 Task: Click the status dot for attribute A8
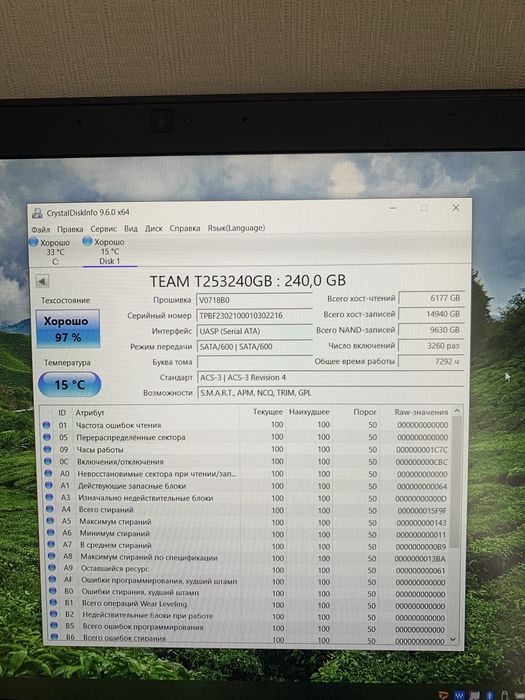tap(51, 556)
